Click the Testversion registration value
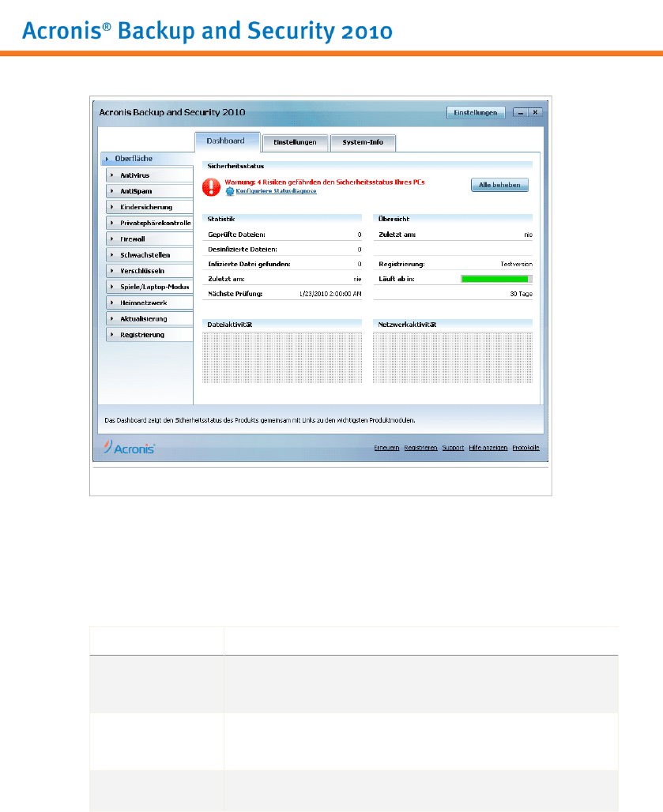Viewport: 663px width, 812px height. click(x=517, y=264)
